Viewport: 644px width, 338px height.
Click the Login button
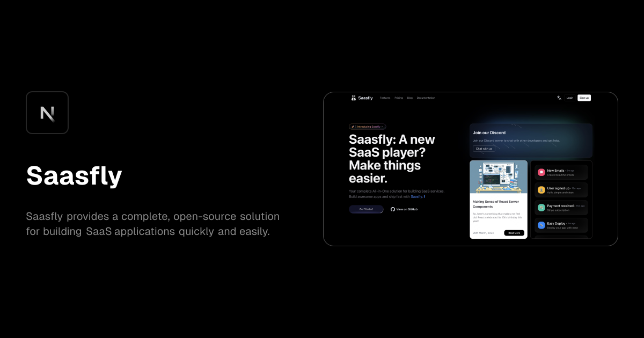click(570, 98)
